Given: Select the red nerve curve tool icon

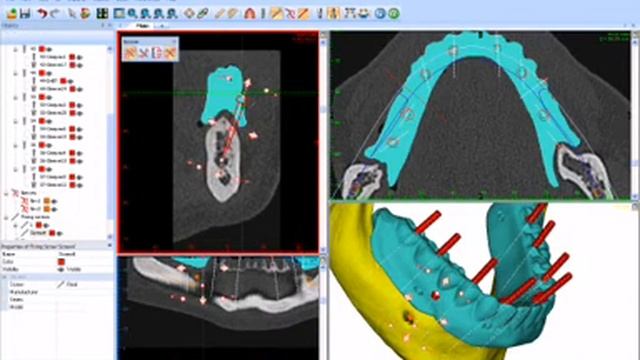Looking at the screenshot, I should 290,13.
